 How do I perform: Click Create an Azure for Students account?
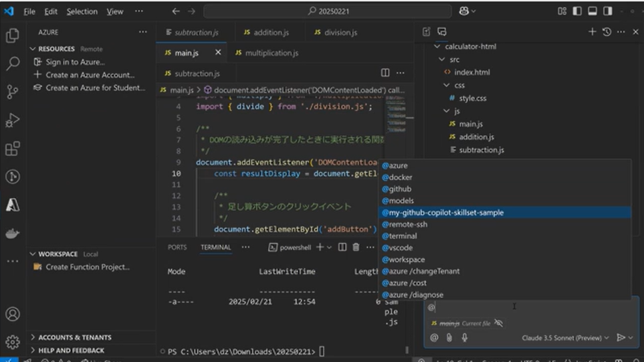tap(95, 88)
